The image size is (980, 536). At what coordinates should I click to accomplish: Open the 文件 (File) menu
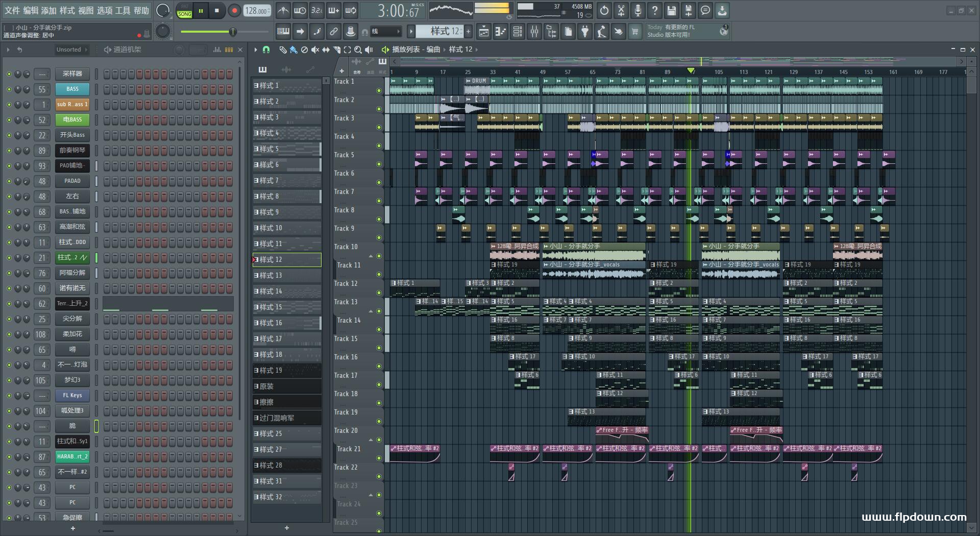(x=12, y=10)
